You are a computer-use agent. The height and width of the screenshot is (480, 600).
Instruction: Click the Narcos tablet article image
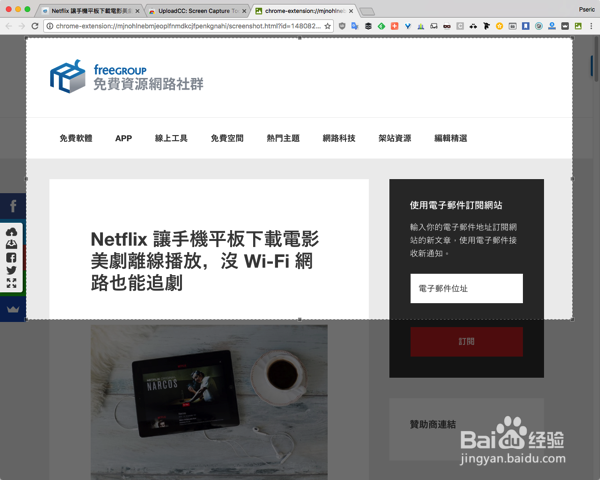pyautogui.click(x=209, y=402)
